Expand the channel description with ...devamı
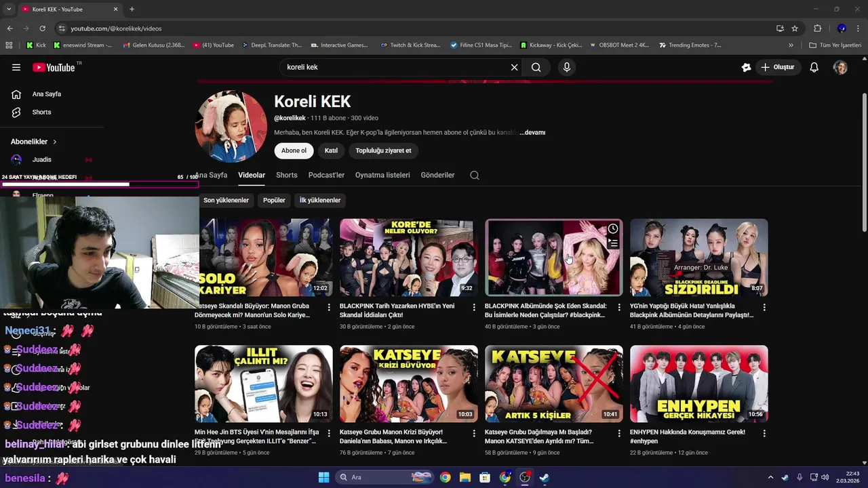This screenshot has height=488, width=868. point(532,133)
